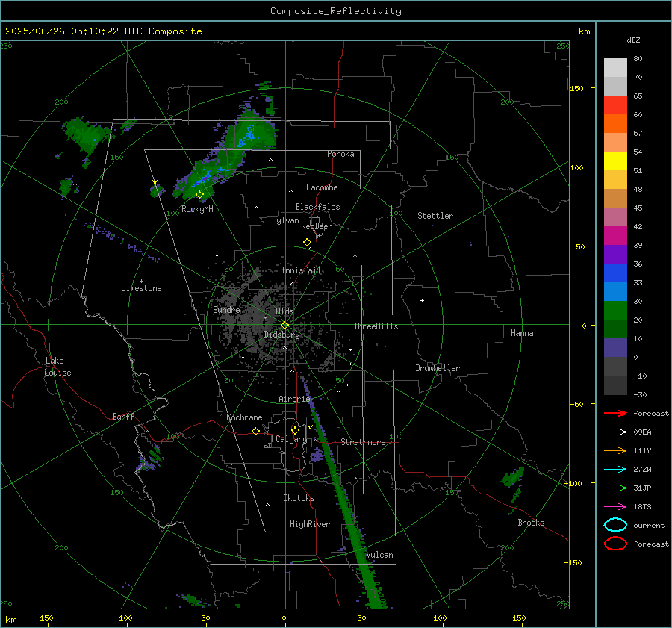Viewport: 672px width, 628px height.
Task: Click the Composite_Reflectivity title text
Action: (x=336, y=11)
